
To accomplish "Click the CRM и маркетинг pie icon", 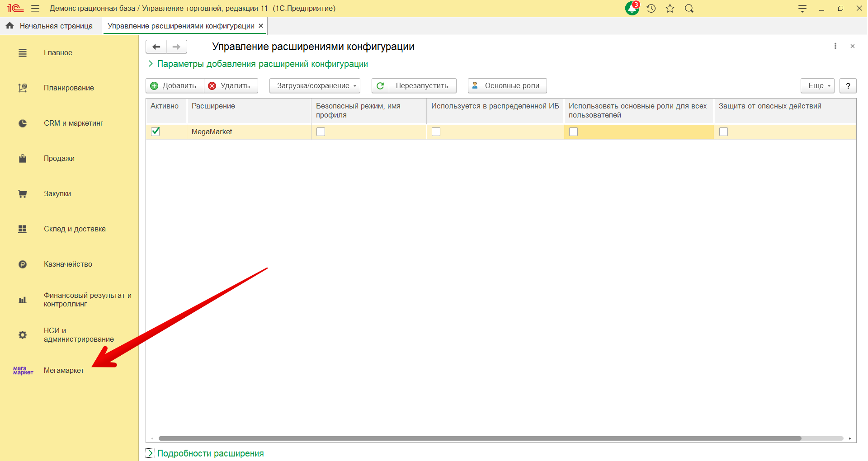I will coord(23,123).
